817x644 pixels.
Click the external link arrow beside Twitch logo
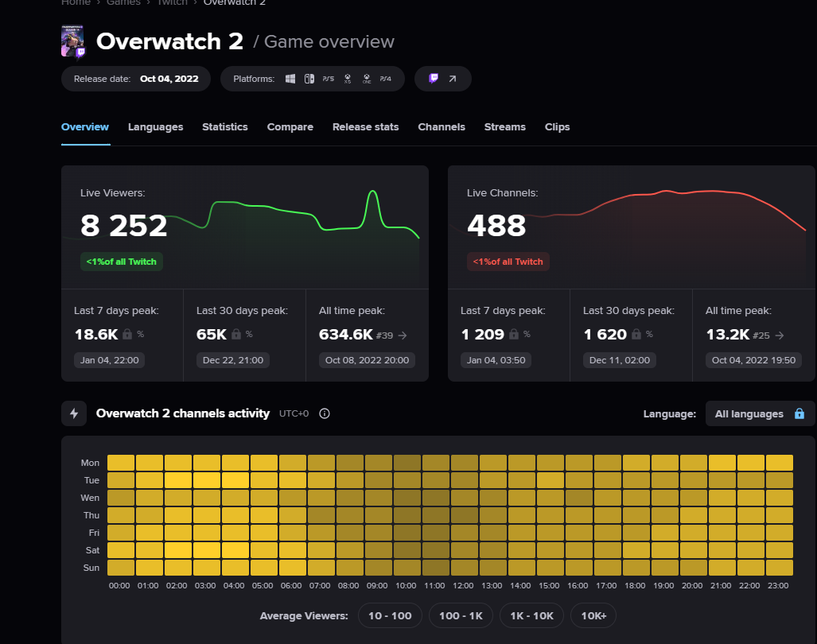tap(453, 79)
